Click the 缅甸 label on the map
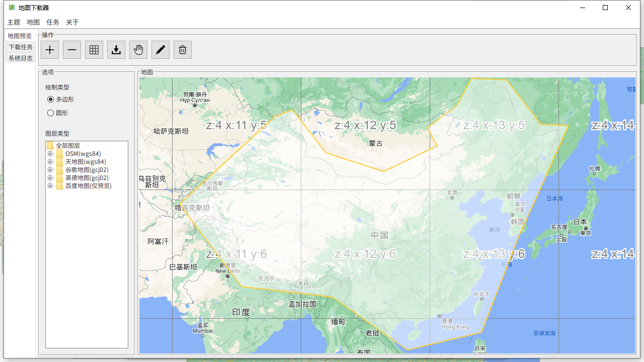The width and height of the screenshot is (644, 362). click(338, 321)
